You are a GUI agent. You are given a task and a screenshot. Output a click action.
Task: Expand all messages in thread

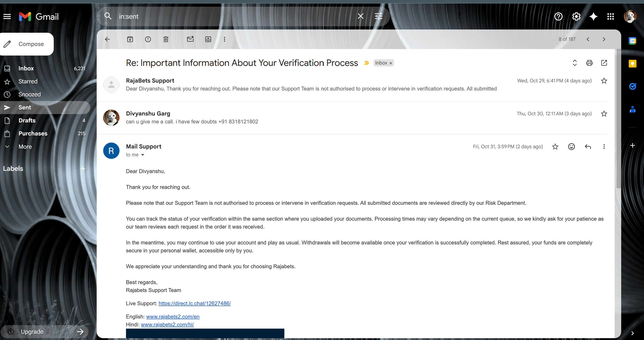coord(575,63)
